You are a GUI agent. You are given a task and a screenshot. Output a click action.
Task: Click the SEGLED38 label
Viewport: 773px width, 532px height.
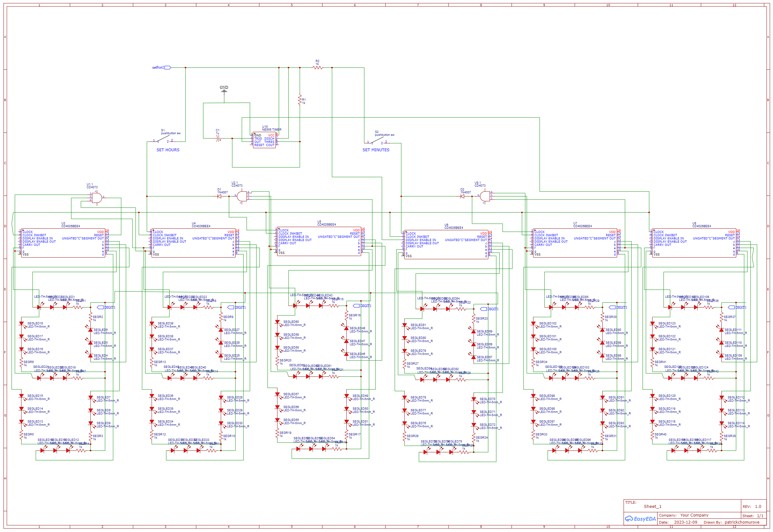click(165, 336)
